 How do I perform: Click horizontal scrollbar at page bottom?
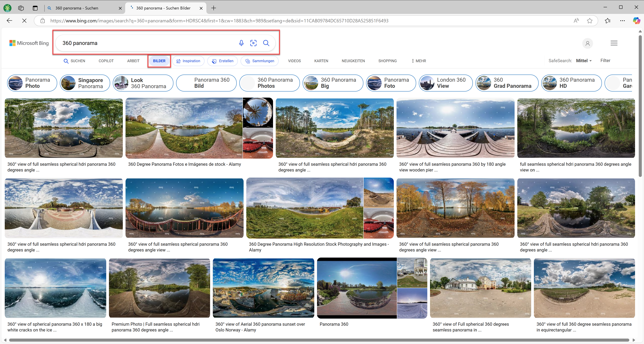point(319,340)
